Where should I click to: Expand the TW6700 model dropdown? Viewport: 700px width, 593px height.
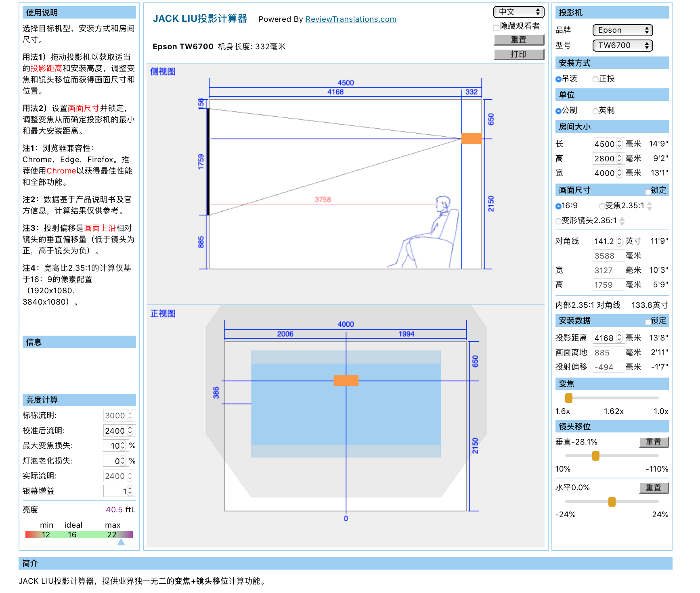pyautogui.click(x=622, y=46)
